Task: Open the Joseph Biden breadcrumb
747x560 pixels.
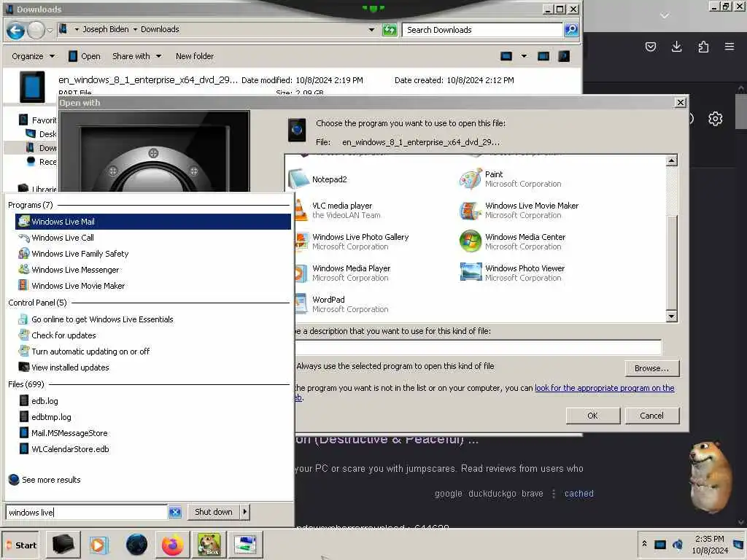Action: pos(105,29)
